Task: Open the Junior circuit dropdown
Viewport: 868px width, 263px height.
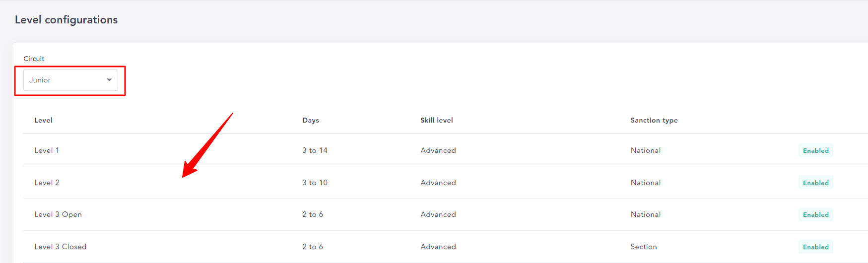Action: coord(70,80)
